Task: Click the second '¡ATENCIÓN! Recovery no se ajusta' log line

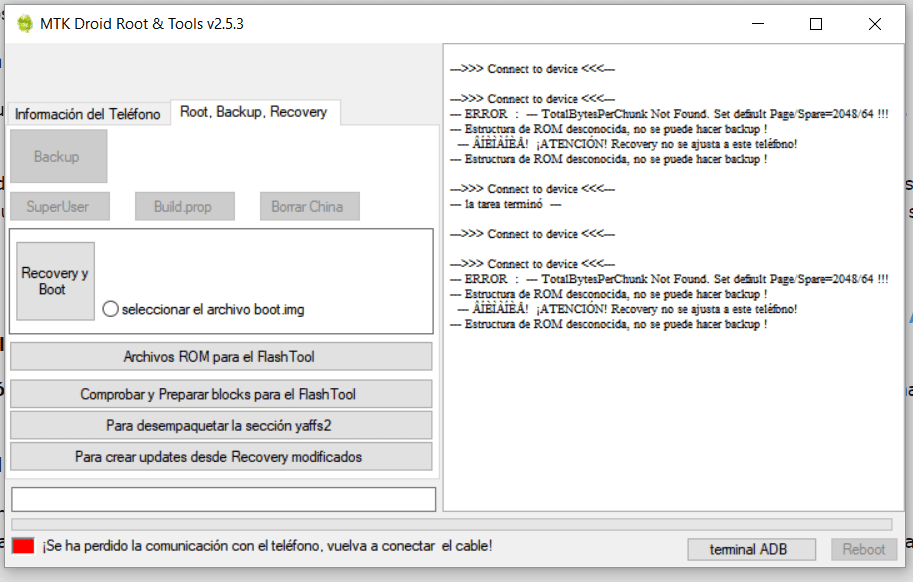Action: pyautogui.click(x=627, y=309)
